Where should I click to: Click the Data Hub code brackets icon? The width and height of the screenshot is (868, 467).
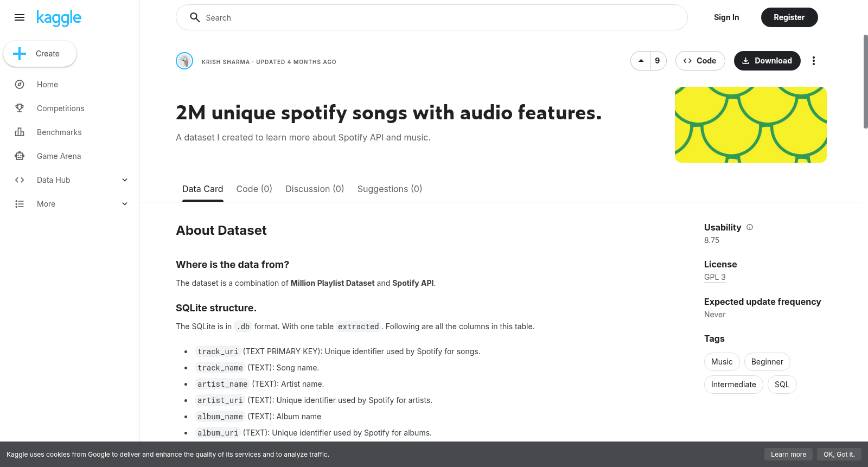click(x=20, y=180)
